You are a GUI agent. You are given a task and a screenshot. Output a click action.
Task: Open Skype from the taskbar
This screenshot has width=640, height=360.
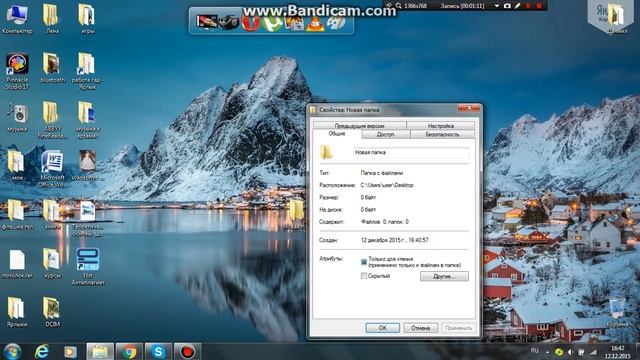coord(158,351)
